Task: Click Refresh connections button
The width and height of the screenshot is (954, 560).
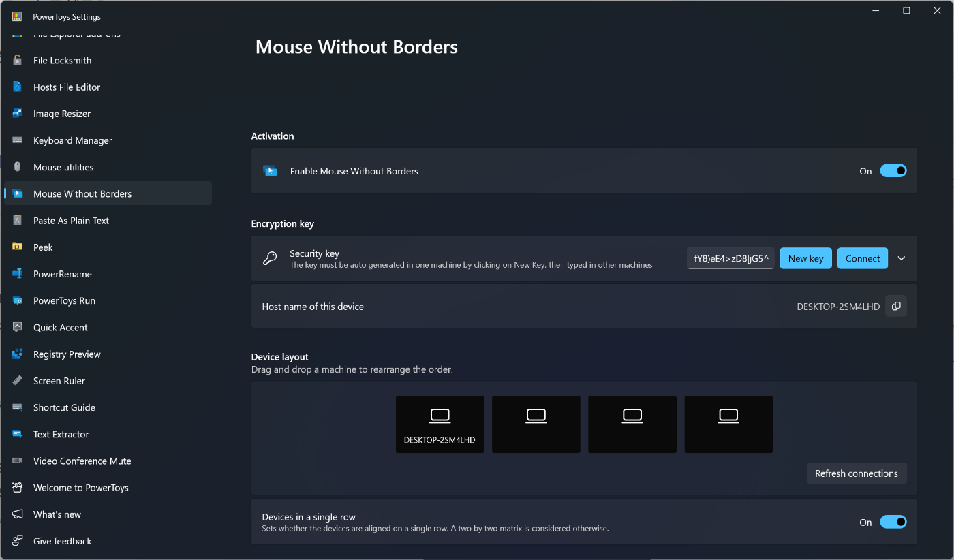Action: pyautogui.click(x=857, y=473)
